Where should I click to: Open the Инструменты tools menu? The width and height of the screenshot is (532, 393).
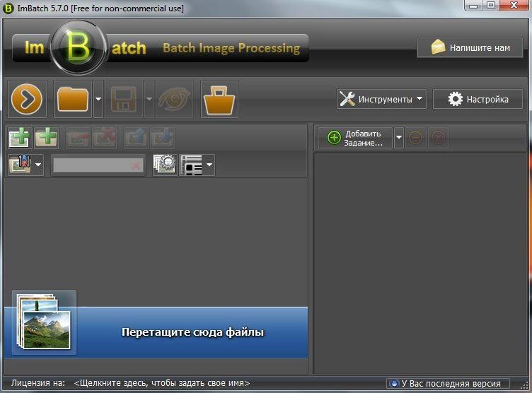pos(381,99)
